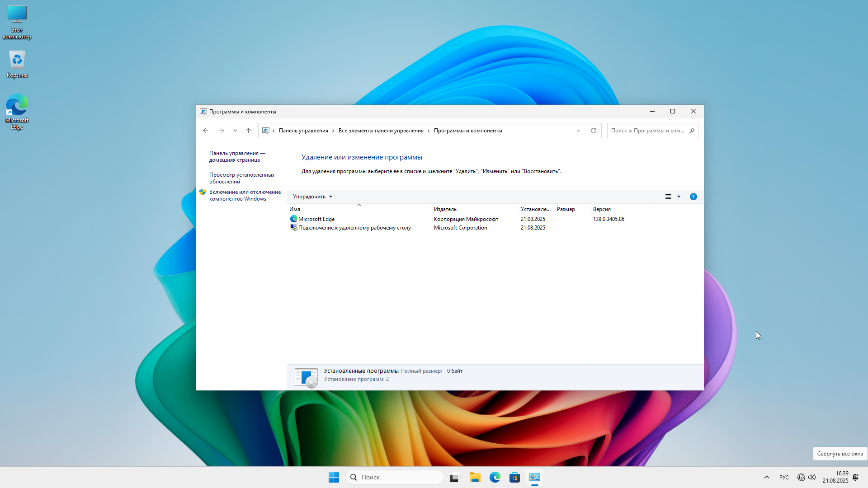Open the Recycle Bin desktop icon

pyautogui.click(x=17, y=64)
